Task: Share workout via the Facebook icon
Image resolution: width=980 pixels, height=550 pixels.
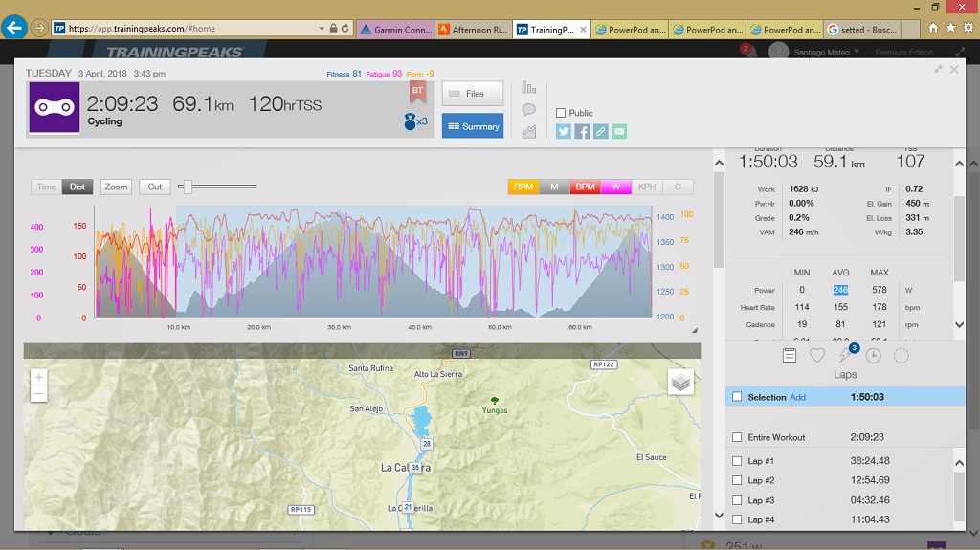Action: point(582,131)
